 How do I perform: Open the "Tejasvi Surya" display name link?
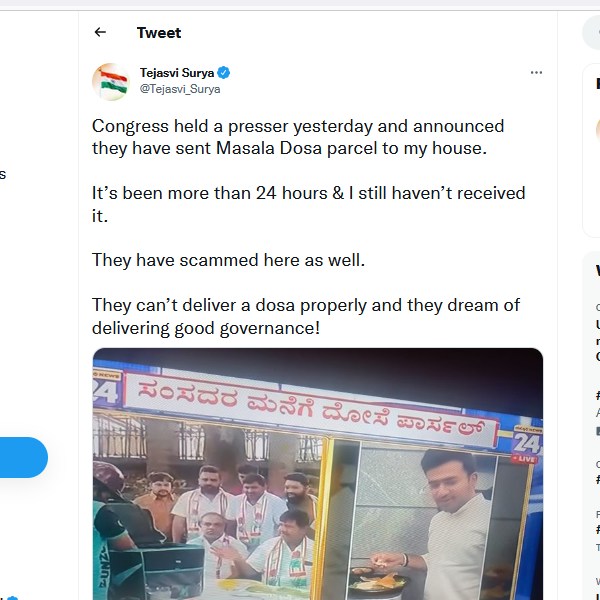click(x=177, y=73)
